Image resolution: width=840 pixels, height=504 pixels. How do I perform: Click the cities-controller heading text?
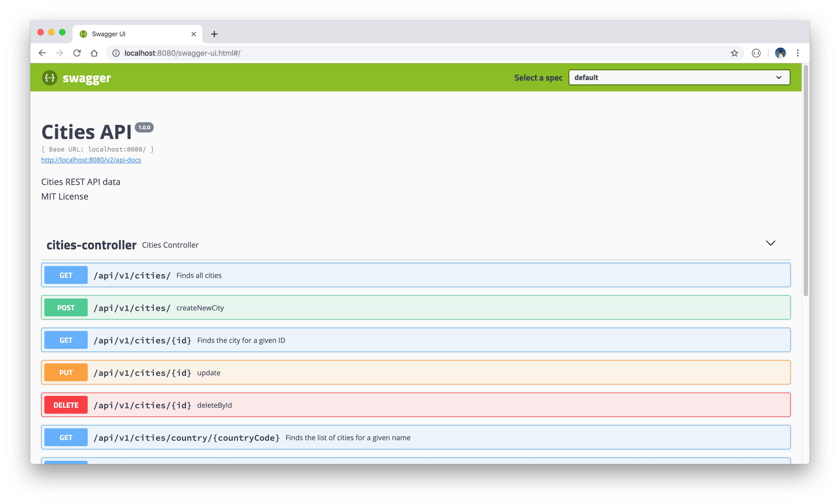[x=91, y=245]
